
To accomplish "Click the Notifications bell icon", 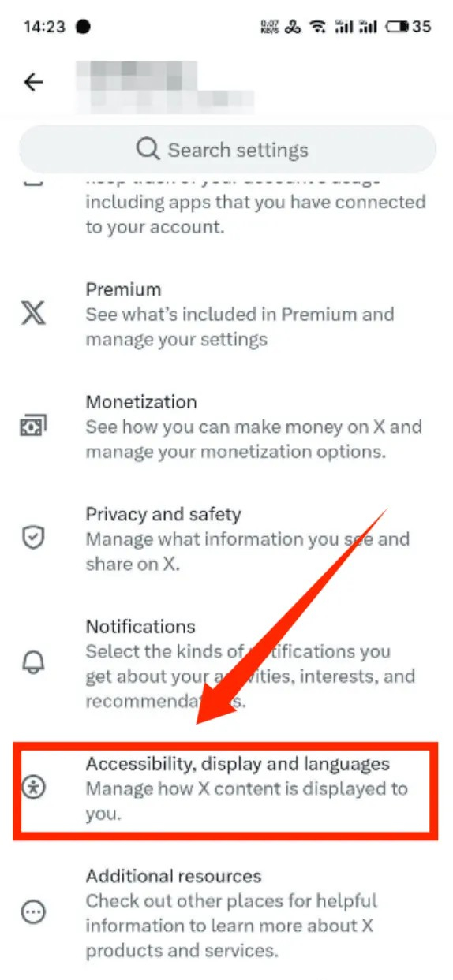I will [33, 663].
